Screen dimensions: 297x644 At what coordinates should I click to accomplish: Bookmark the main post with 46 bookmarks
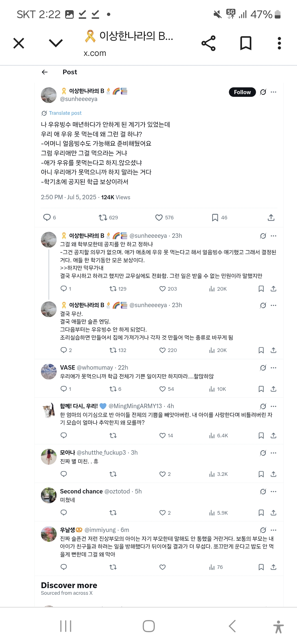click(x=215, y=218)
